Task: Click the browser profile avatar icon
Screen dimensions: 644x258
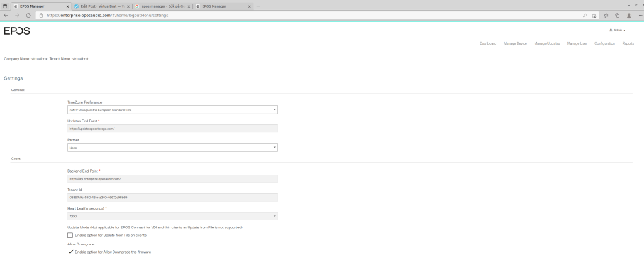Action: tap(628, 15)
